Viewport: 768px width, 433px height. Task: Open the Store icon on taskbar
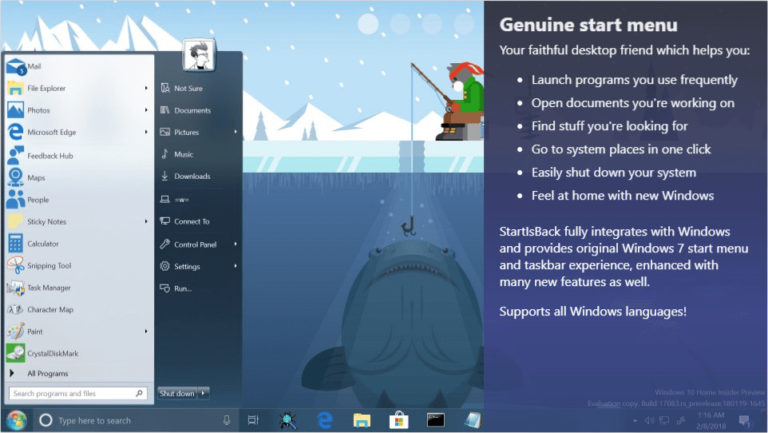point(399,420)
